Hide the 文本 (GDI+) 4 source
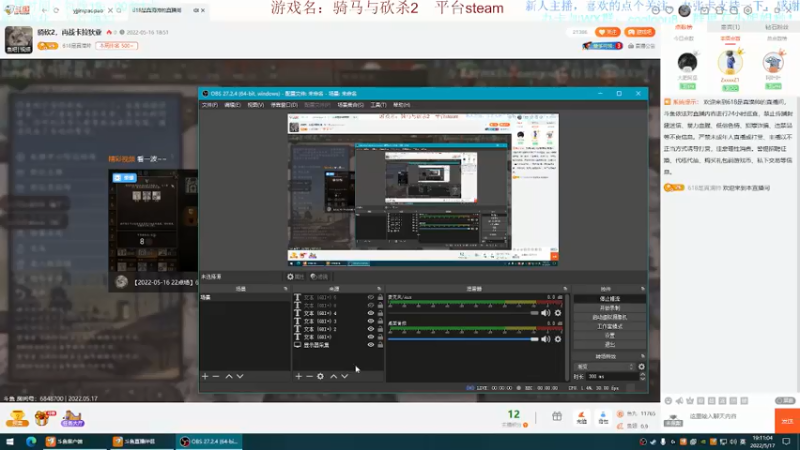Image resolution: width=800 pixels, height=450 pixels. click(371, 313)
